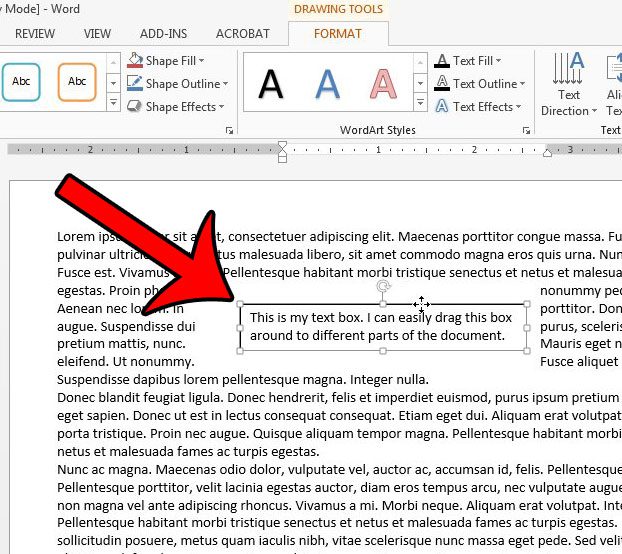The width and height of the screenshot is (622, 554).
Task: Click the Text Fill icon
Action: point(441,61)
